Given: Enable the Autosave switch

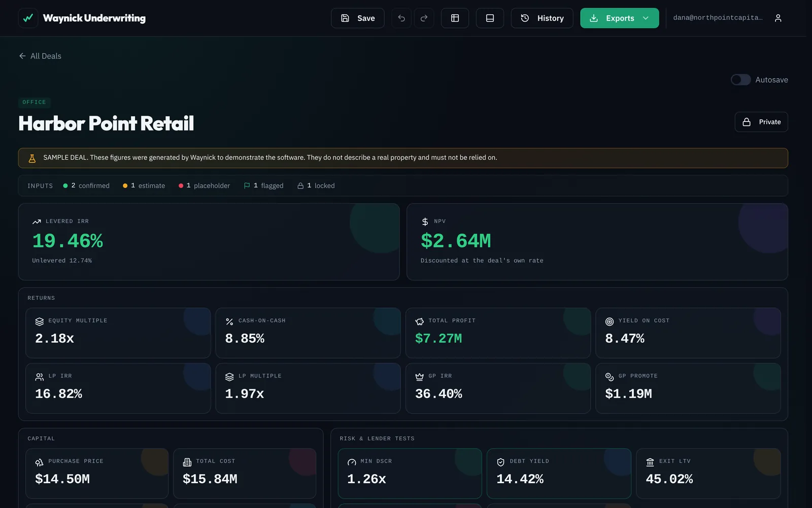Looking at the screenshot, I should tap(740, 80).
